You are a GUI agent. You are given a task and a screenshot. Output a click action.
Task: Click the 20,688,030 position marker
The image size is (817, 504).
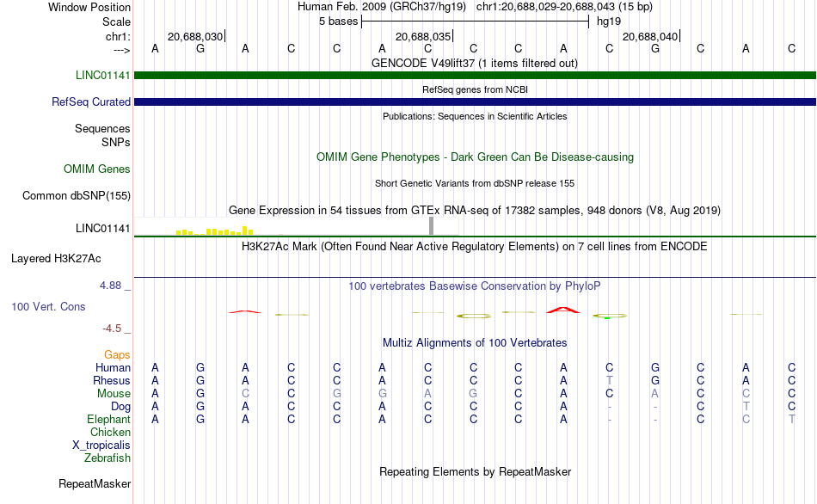(x=195, y=36)
